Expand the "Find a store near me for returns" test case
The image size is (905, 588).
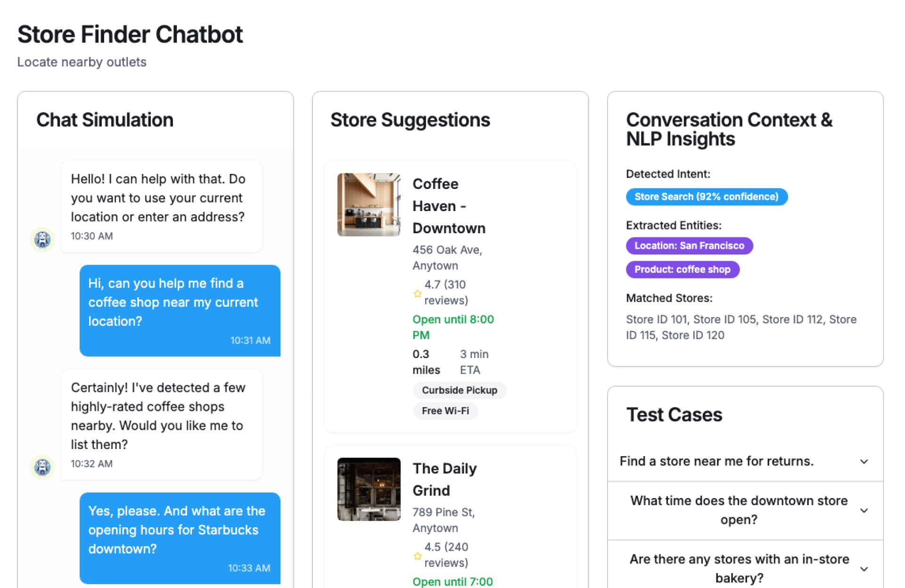click(x=864, y=461)
